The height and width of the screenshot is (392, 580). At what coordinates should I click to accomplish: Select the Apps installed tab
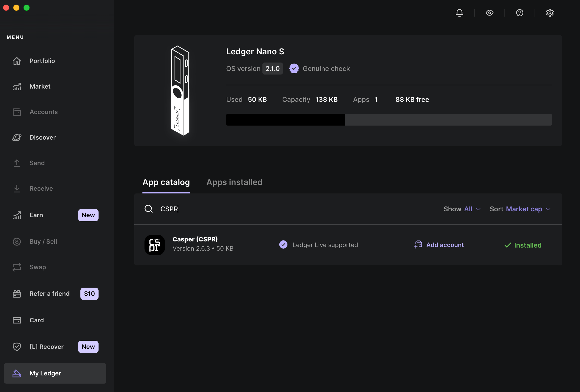[x=234, y=182]
